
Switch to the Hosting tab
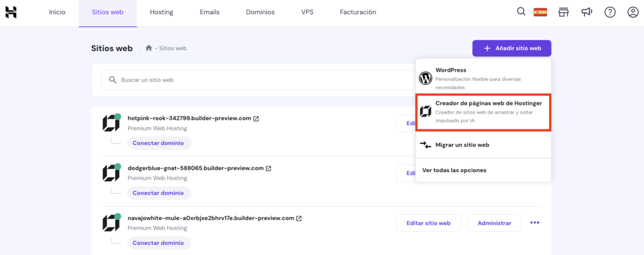point(162,12)
